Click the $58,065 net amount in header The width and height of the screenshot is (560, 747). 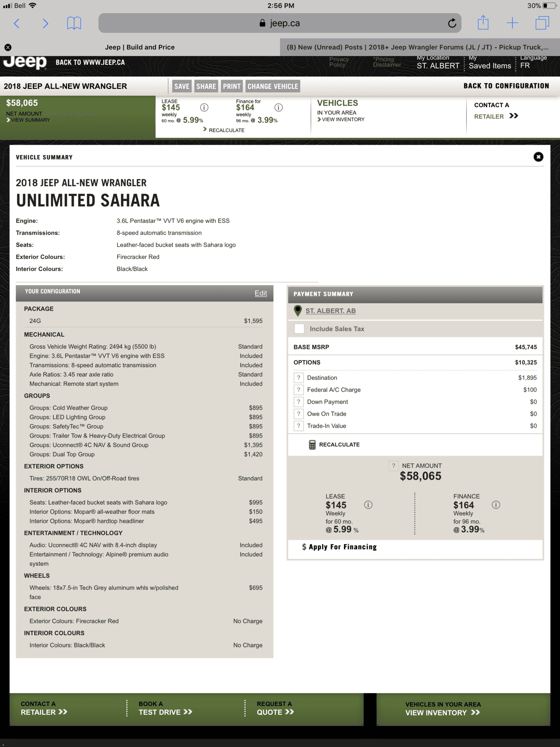(22, 103)
